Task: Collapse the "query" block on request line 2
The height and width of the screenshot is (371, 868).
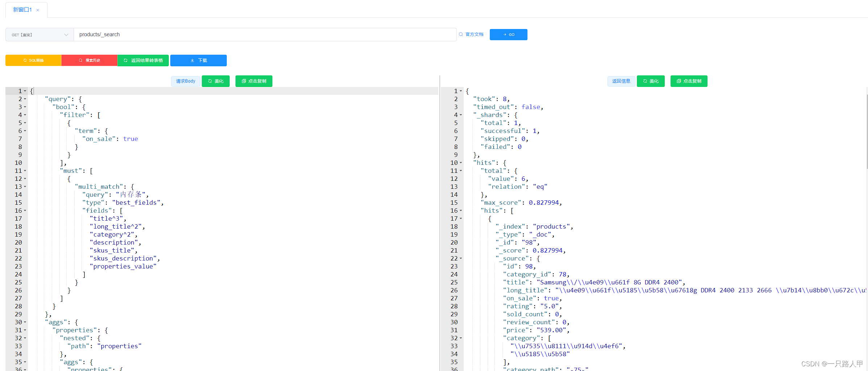Action: (25, 99)
